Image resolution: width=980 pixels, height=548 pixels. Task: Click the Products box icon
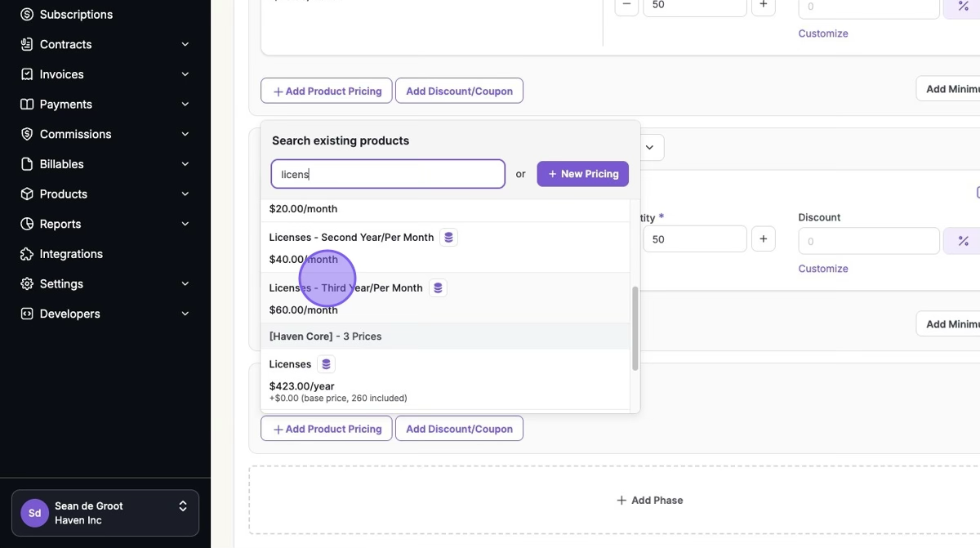pos(27,194)
